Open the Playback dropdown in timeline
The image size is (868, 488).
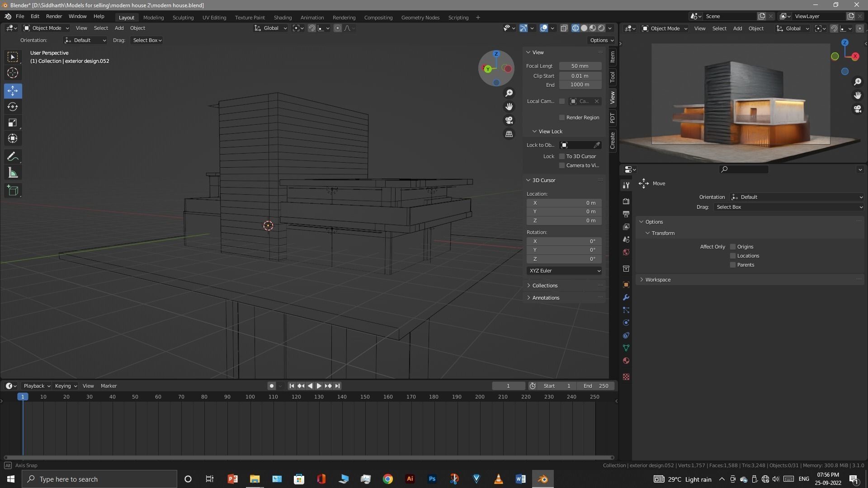tap(37, 386)
